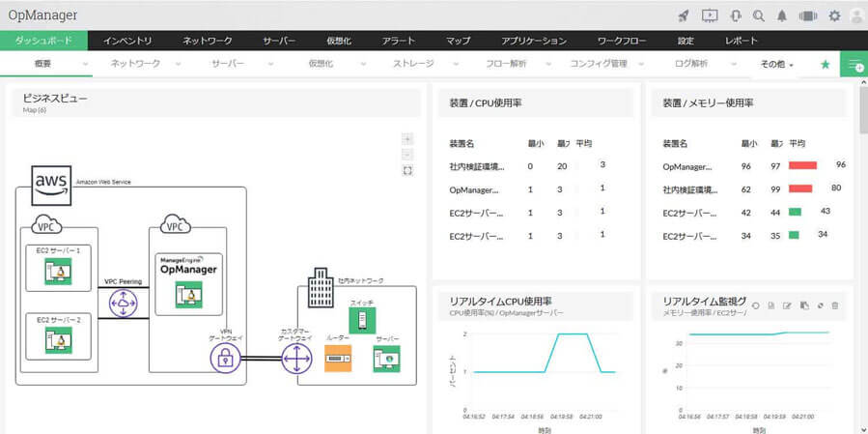The image size is (868, 434).
Task: Click the OpManager… device link in memory table
Action: coord(687,165)
